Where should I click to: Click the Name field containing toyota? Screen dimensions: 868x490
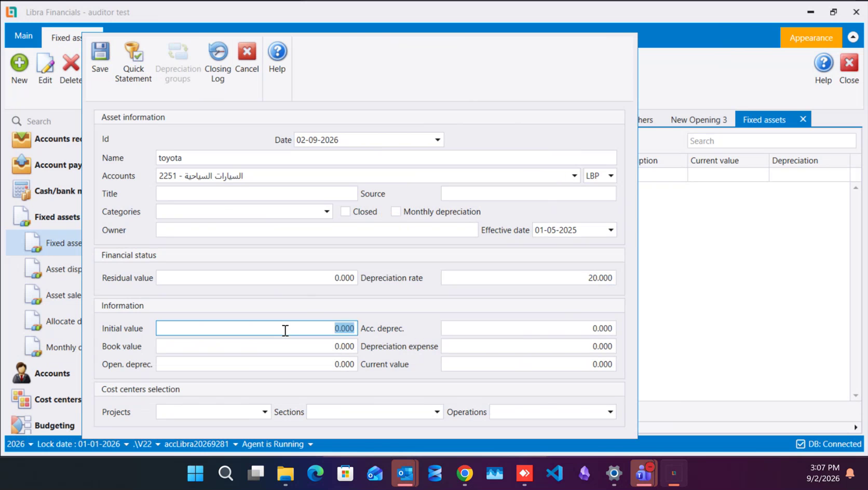point(386,158)
